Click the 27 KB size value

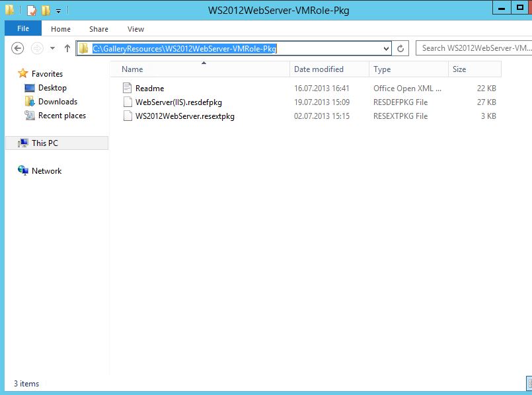(x=486, y=102)
